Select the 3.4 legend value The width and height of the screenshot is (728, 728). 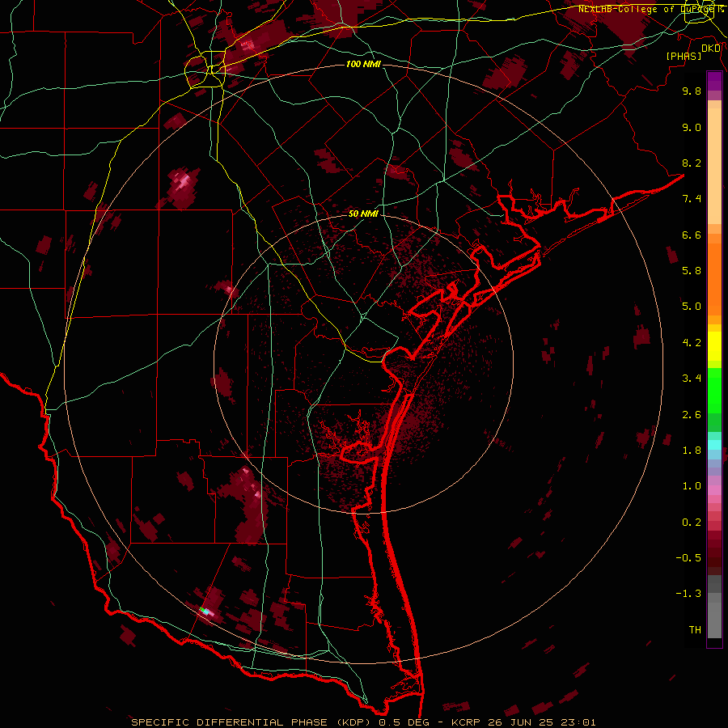pos(692,379)
